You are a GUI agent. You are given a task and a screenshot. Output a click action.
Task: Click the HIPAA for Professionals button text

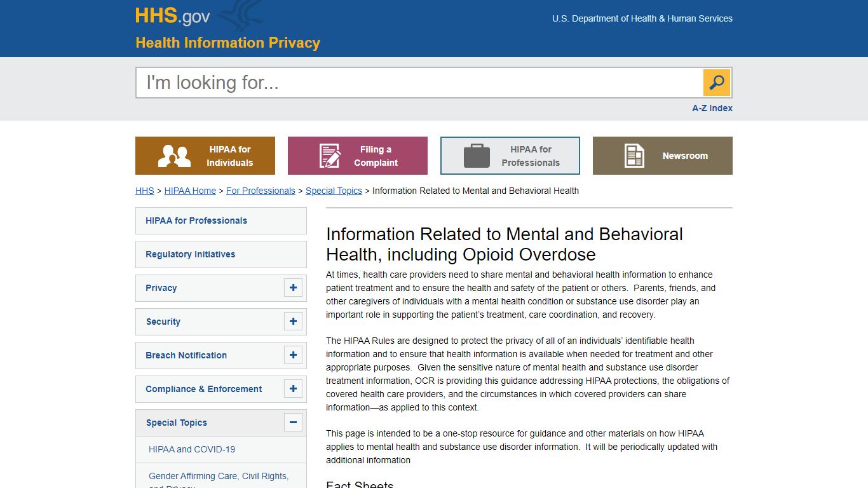(531, 156)
